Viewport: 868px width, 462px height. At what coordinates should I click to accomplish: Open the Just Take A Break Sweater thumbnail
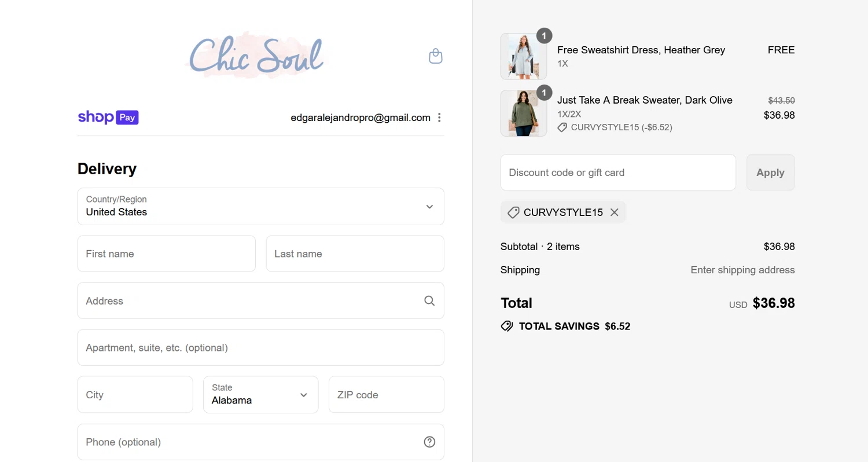click(524, 113)
